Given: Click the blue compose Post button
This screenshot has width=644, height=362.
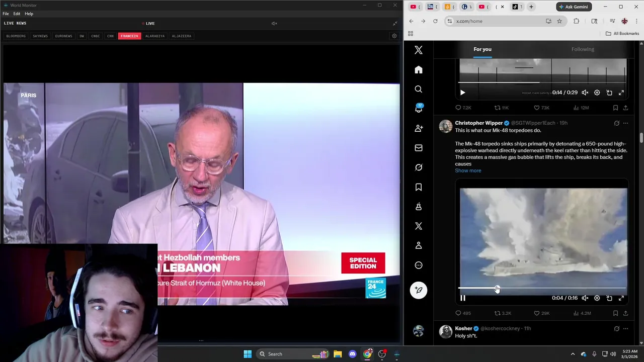Looking at the screenshot, I should (x=419, y=290).
